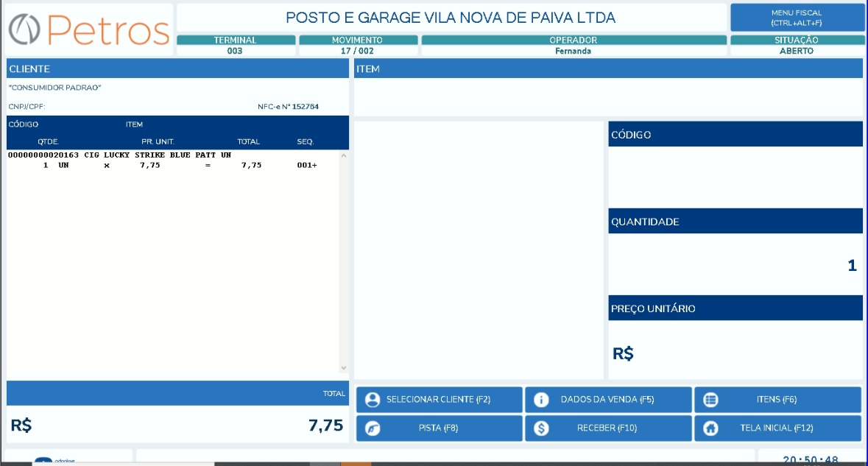
Task: Click the ITEM panel header
Action: pos(608,68)
